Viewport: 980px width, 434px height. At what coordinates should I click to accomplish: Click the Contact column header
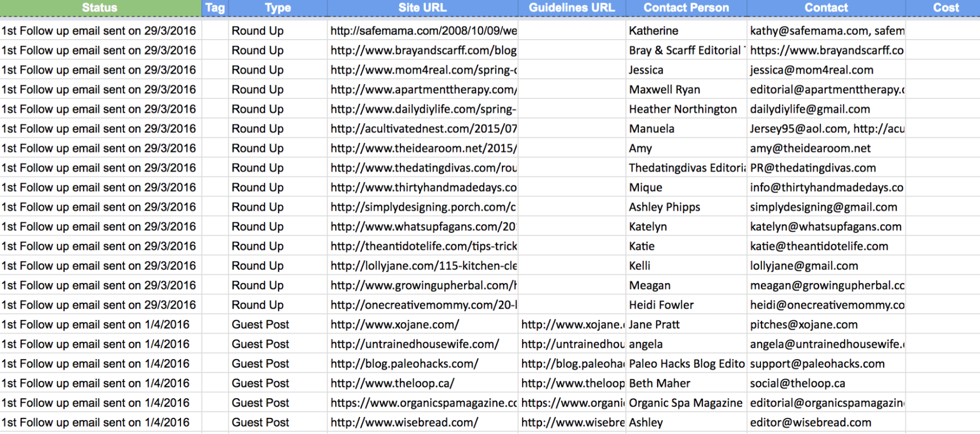tap(826, 8)
